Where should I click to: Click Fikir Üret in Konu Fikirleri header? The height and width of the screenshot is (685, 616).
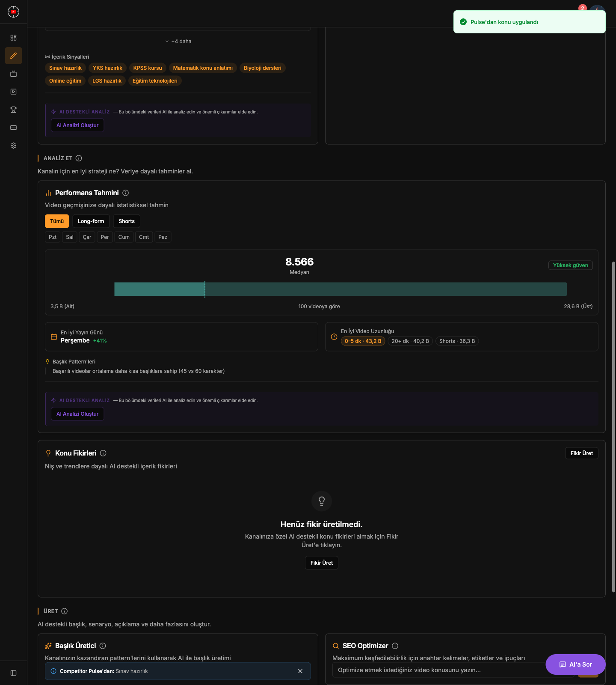582,453
